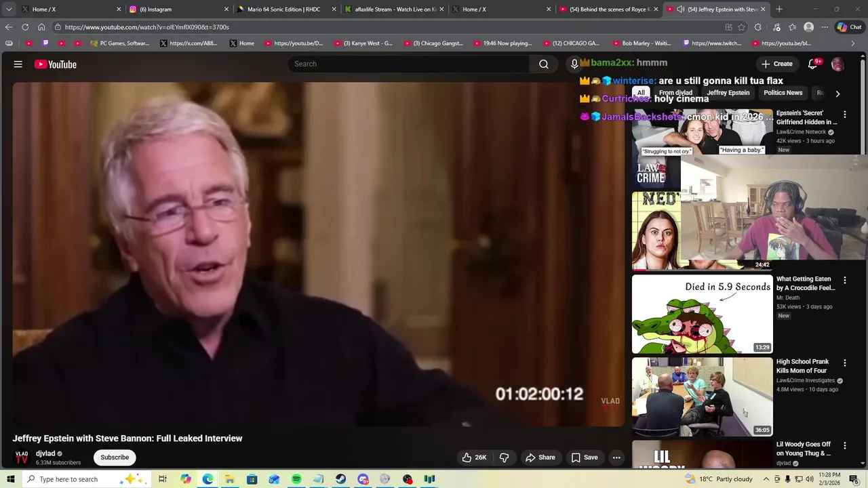The height and width of the screenshot is (488, 868).
Task: Open the browser profile icon
Action: click(808, 27)
